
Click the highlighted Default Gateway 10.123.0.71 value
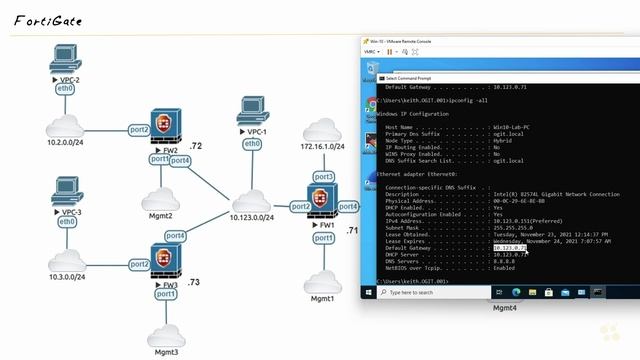[x=510, y=248]
